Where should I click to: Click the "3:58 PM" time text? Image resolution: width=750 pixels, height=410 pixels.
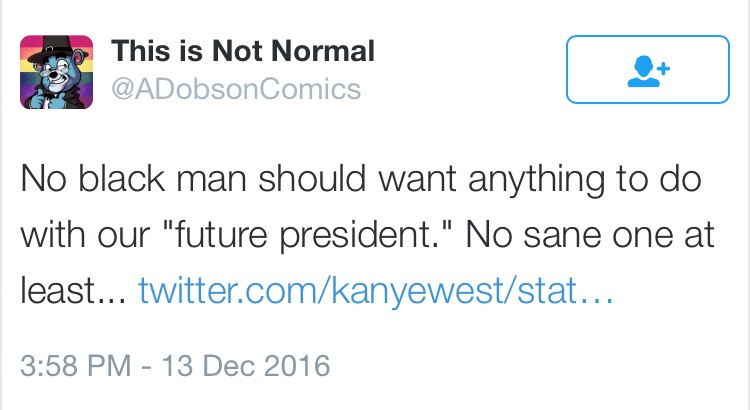coord(76,366)
